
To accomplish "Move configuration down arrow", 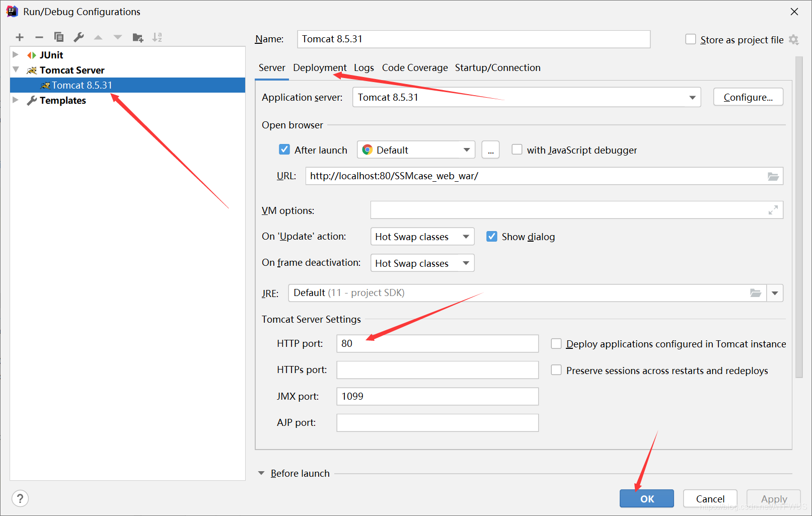I will pos(118,37).
